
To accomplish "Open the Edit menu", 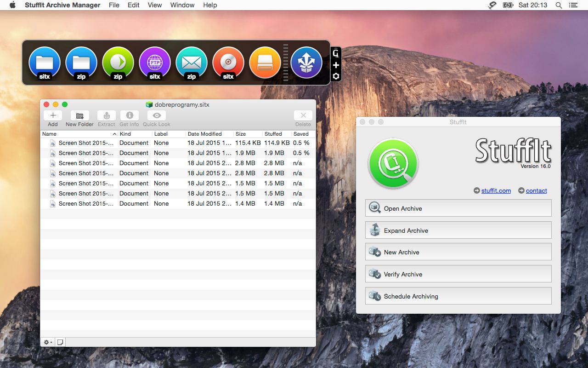I will click(x=134, y=5).
